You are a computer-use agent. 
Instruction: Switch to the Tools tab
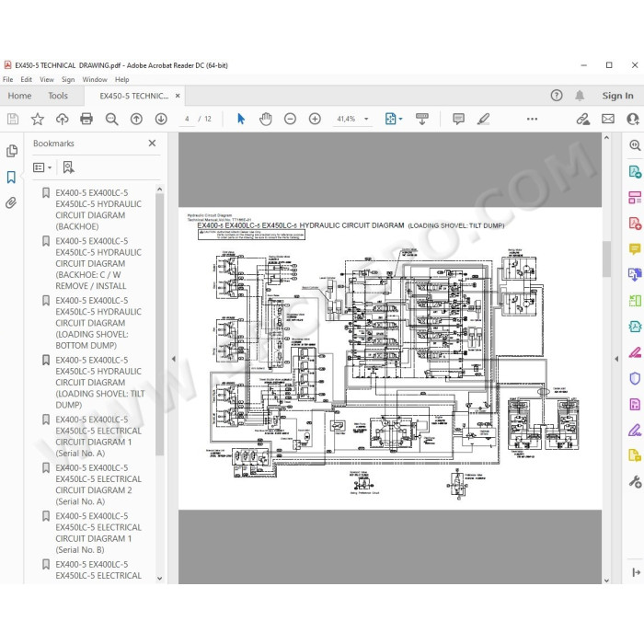point(58,96)
